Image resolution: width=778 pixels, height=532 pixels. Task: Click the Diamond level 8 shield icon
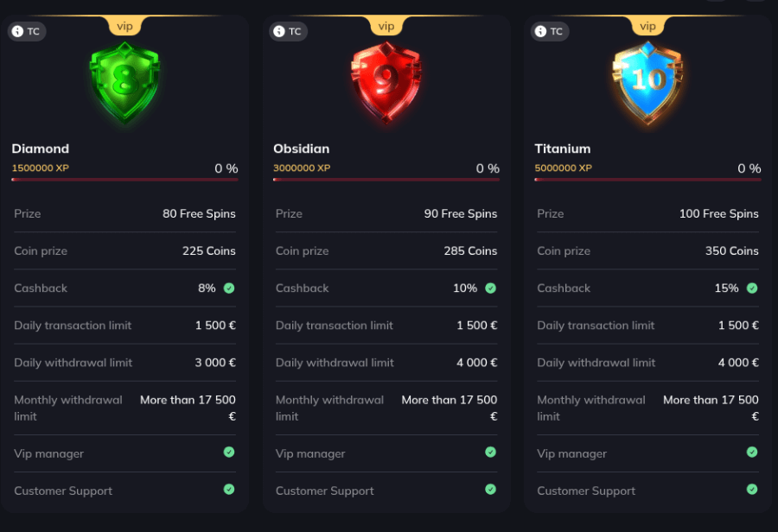pyautogui.click(x=124, y=82)
